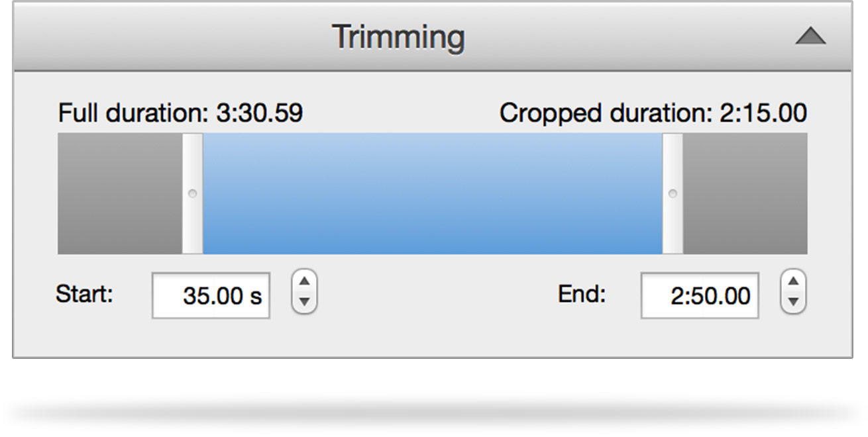The height and width of the screenshot is (437, 868).
Task: Click the Trimming panel header
Action: click(398, 36)
